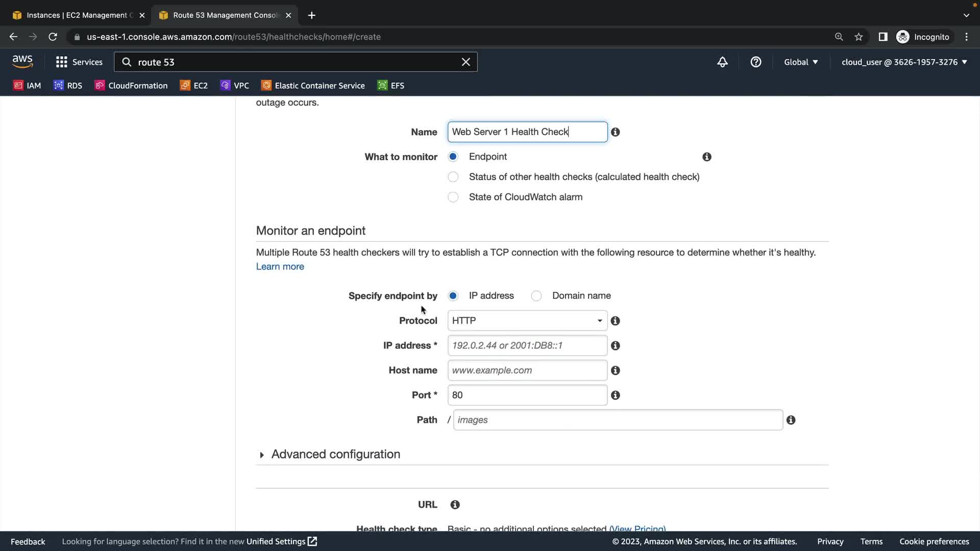Open the EC2 bookmark shortcut
This screenshot has height=551, width=980.
[x=194, y=86]
